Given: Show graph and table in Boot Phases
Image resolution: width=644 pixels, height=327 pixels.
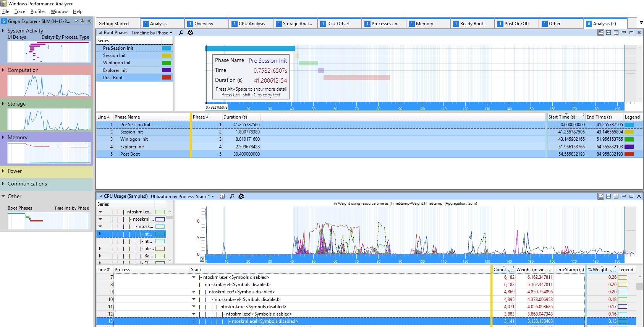Looking at the screenshot, I should (601, 33).
